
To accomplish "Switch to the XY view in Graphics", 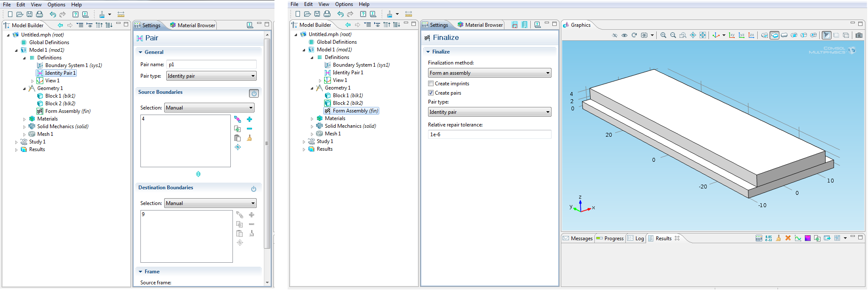I will click(731, 35).
